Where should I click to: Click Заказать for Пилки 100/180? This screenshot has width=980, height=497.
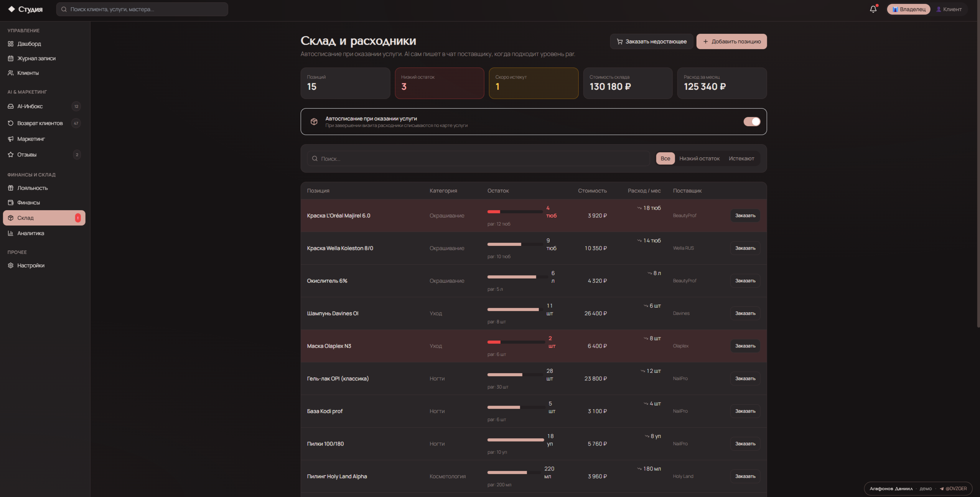tap(745, 444)
